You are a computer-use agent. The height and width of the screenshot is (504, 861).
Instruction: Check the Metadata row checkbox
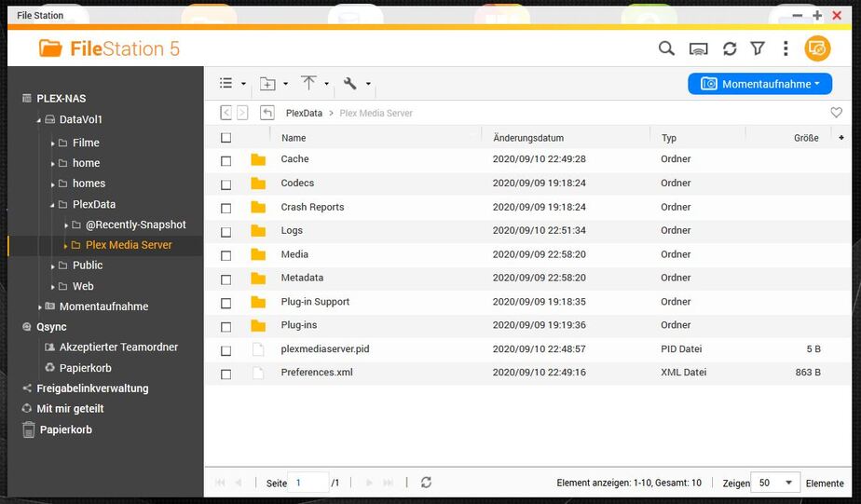click(x=225, y=279)
